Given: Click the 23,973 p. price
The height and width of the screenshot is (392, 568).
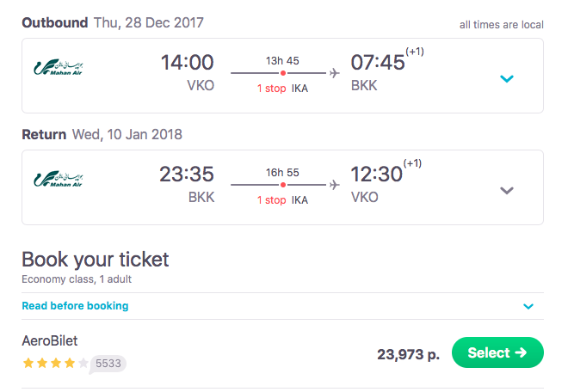Looking at the screenshot, I should [408, 353].
